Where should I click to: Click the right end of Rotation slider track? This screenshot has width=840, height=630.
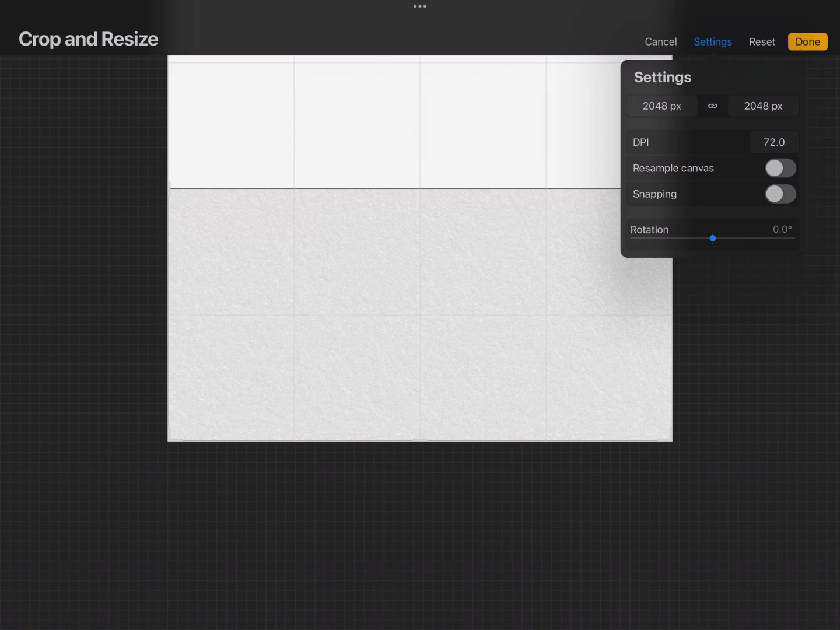pos(793,239)
